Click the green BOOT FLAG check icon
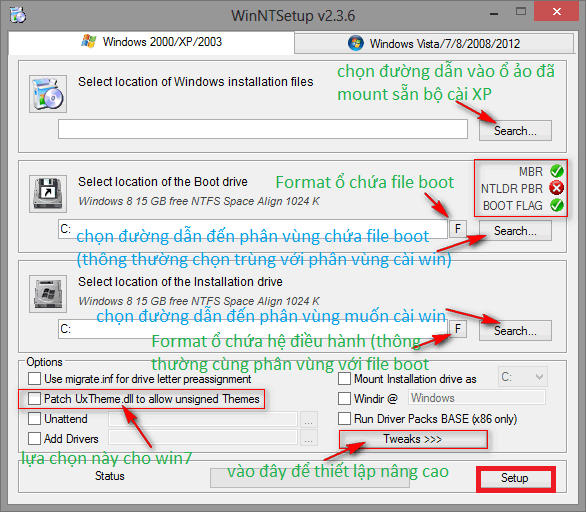Screen dimensions: 586x512 (556, 205)
